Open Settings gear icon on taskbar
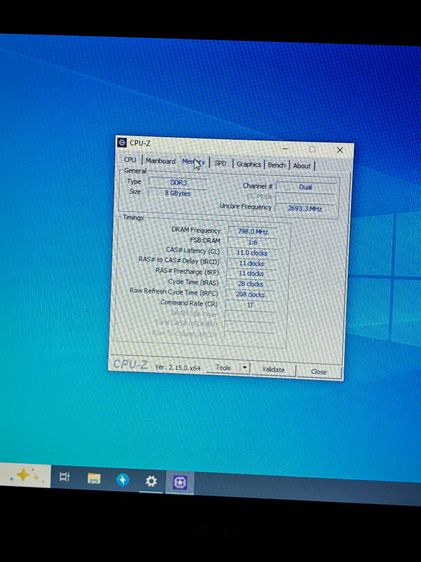Screen dimensions: 421x562 151,481
